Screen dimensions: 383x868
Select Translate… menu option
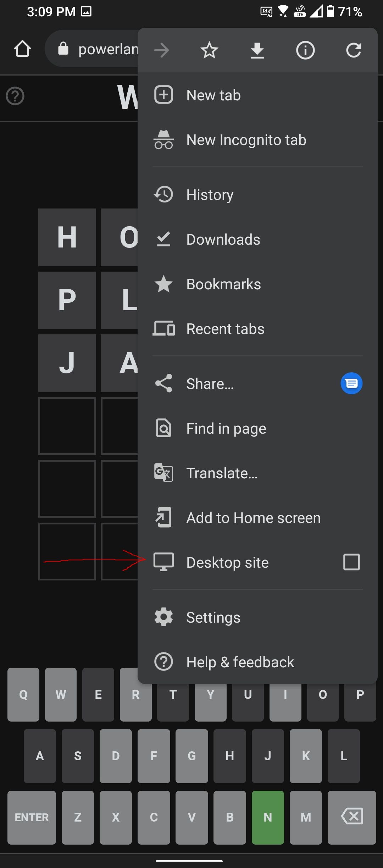(x=222, y=473)
